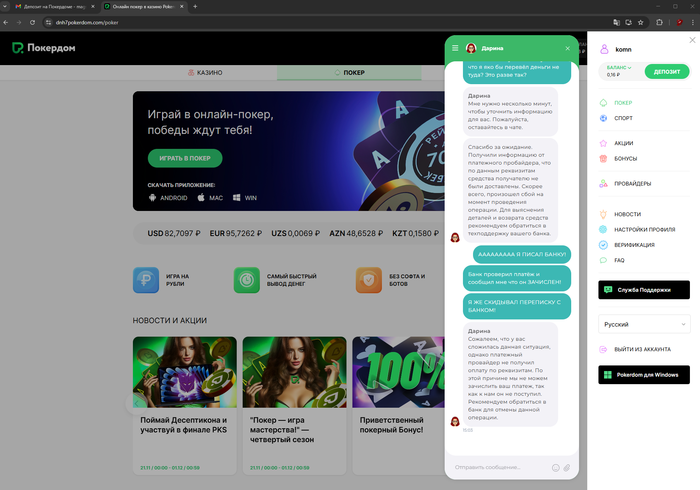
Task: Click Без софта и ботов icon
Action: (x=369, y=280)
